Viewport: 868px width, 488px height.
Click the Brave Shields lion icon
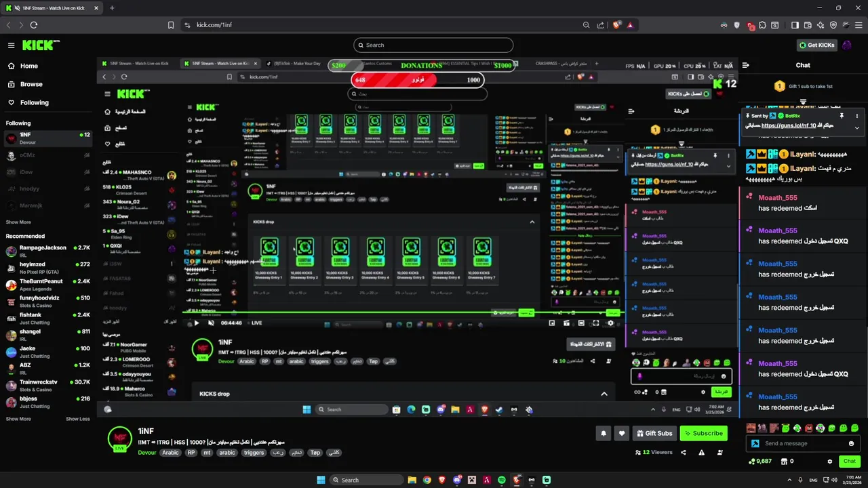[617, 25]
